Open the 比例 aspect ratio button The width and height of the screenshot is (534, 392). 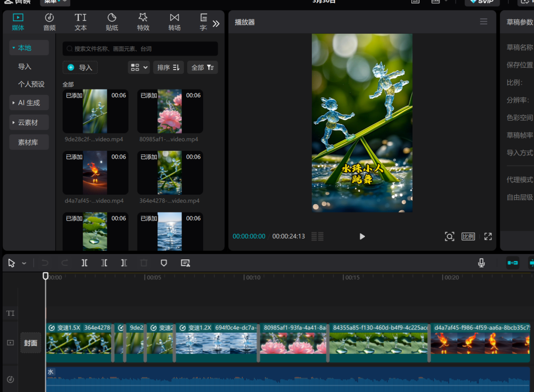pyautogui.click(x=468, y=236)
